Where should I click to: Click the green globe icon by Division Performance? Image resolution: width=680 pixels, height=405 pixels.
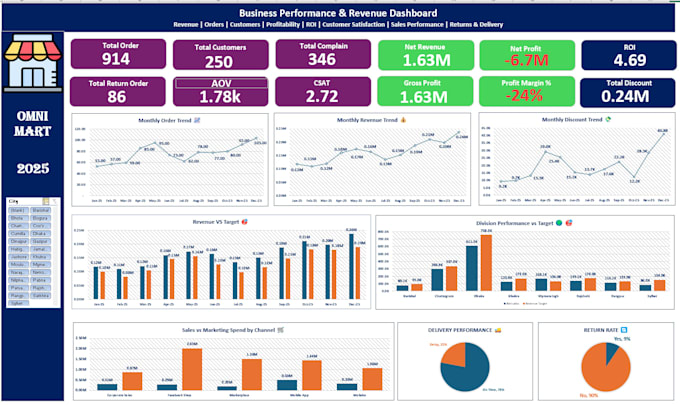click(x=559, y=223)
